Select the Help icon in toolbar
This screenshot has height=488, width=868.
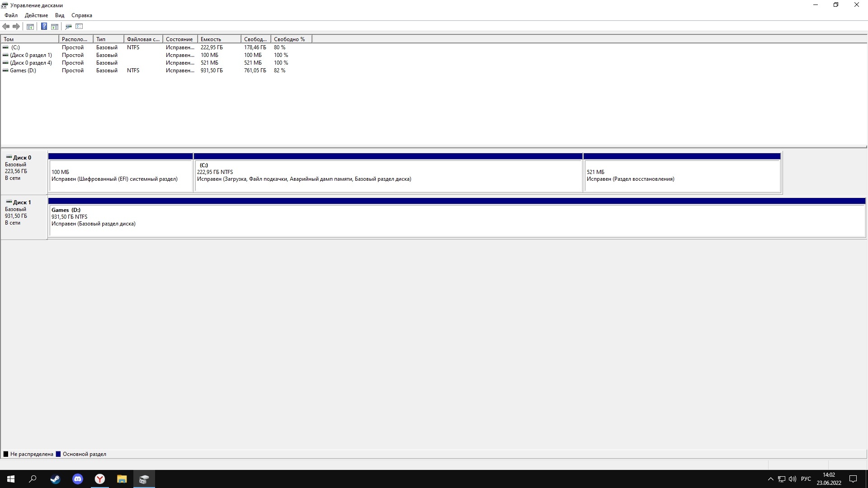click(x=43, y=26)
